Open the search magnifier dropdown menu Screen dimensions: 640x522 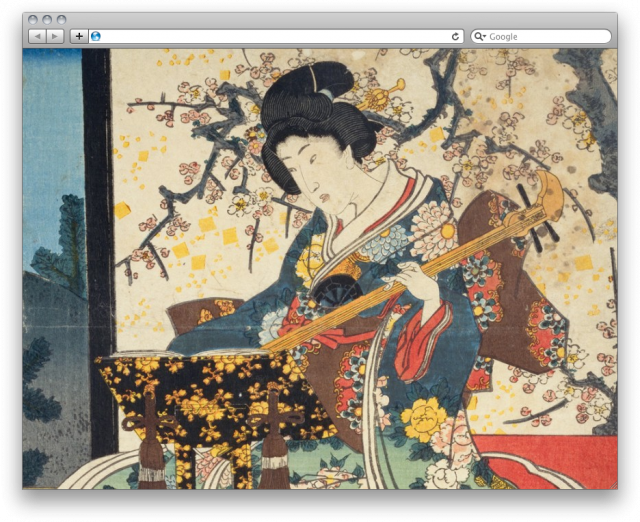coord(480,36)
